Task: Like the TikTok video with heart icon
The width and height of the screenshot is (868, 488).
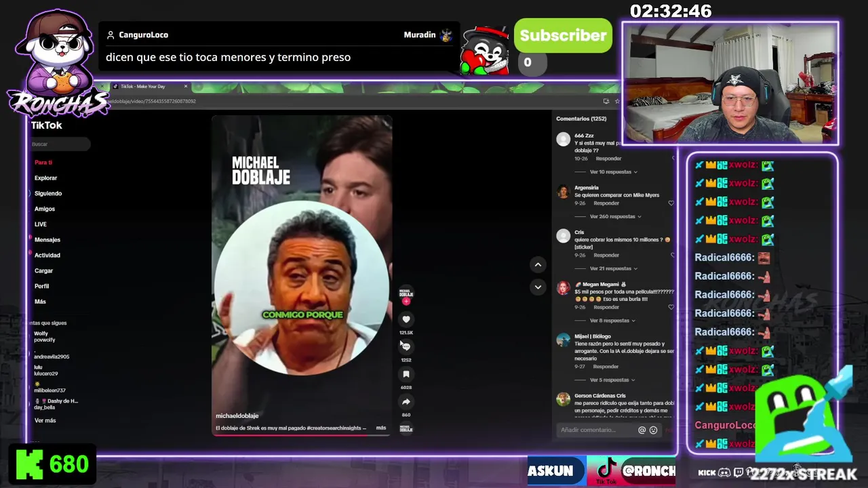Action: pos(406,319)
